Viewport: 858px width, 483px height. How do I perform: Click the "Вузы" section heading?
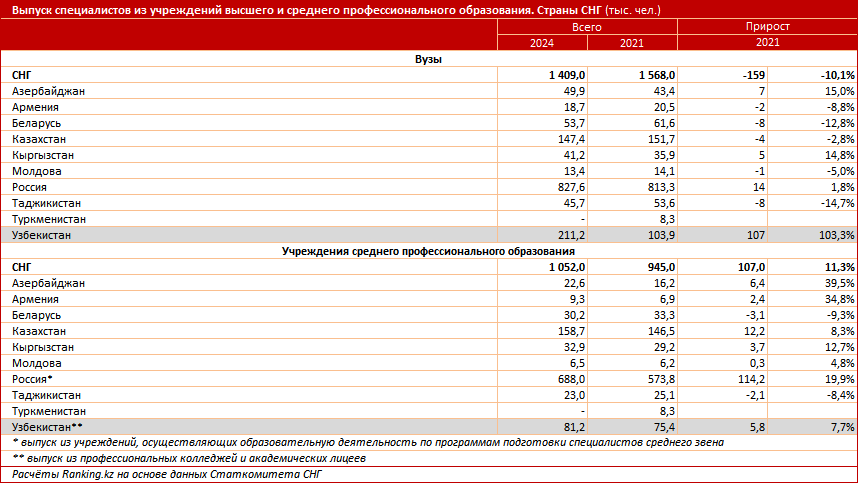click(x=429, y=59)
